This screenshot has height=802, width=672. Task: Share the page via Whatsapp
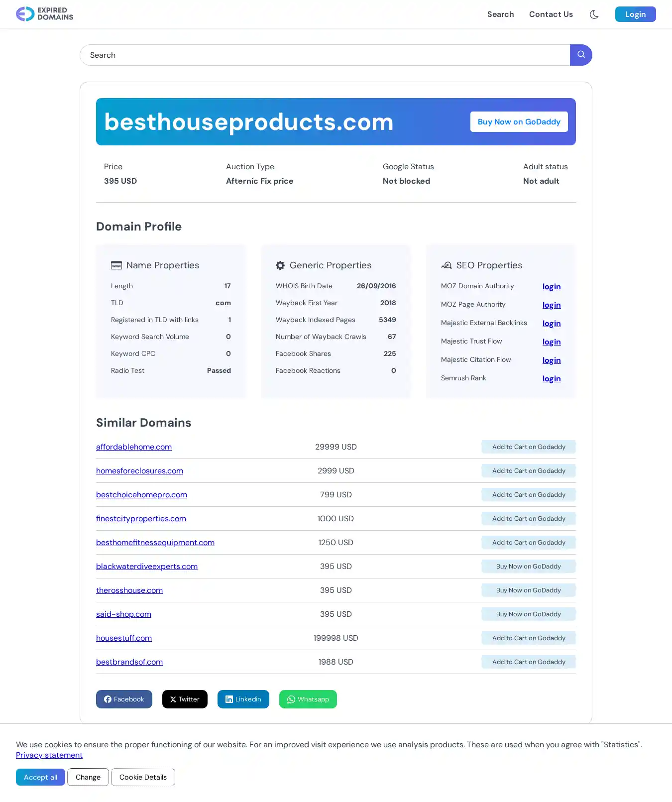pyautogui.click(x=308, y=699)
